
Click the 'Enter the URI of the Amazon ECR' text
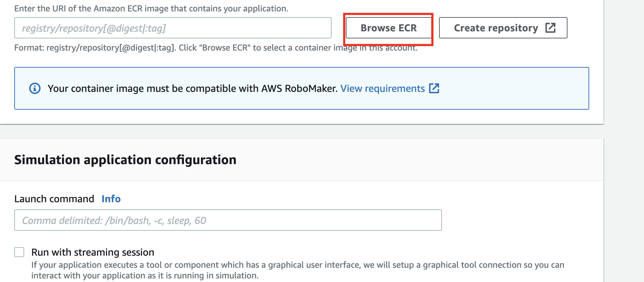pyautogui.click(x=151, y=9)
